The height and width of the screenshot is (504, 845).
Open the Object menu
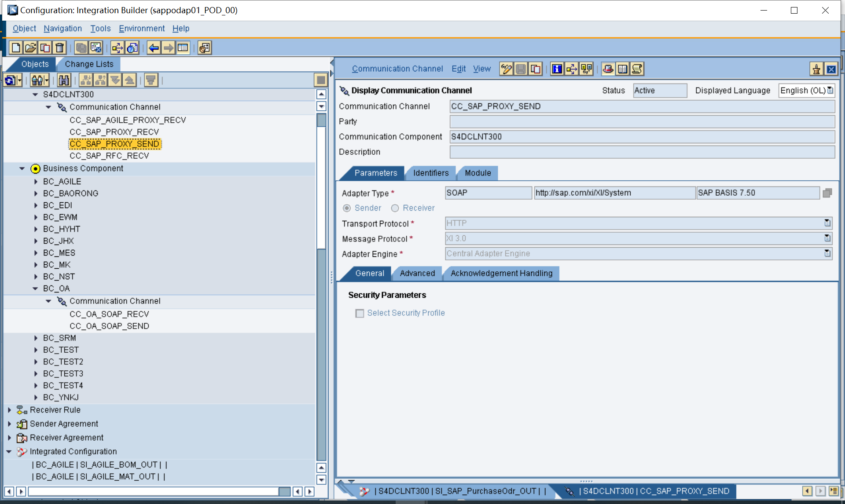(24, 29)
